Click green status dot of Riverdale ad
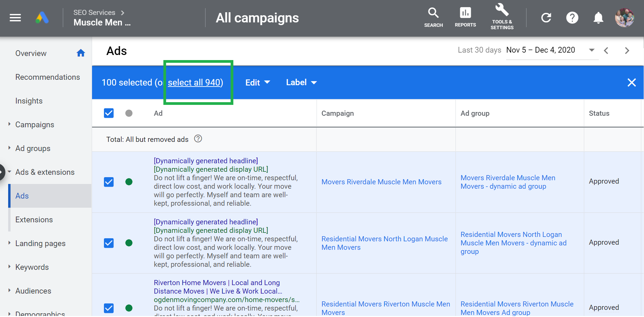 (x=129, y=182)
